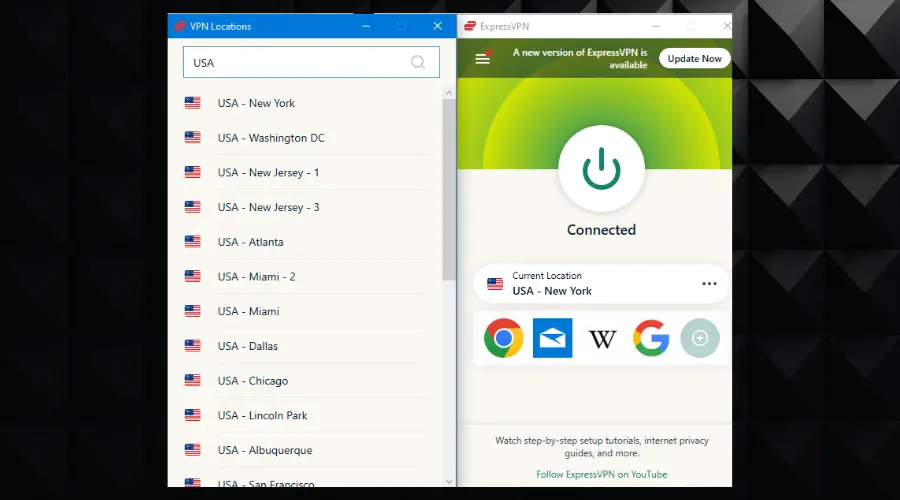
Task: Click the flag icon next to USA - Dallas
Action: coord(193,346)
